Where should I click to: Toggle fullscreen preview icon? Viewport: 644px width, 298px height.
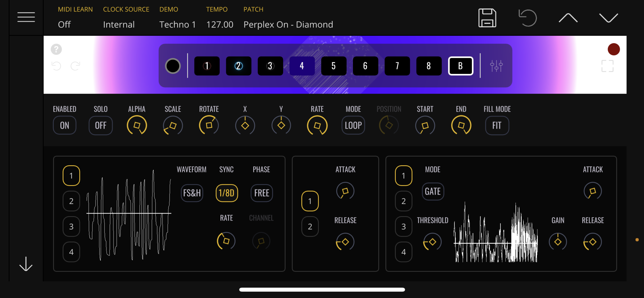click(607, 66)
